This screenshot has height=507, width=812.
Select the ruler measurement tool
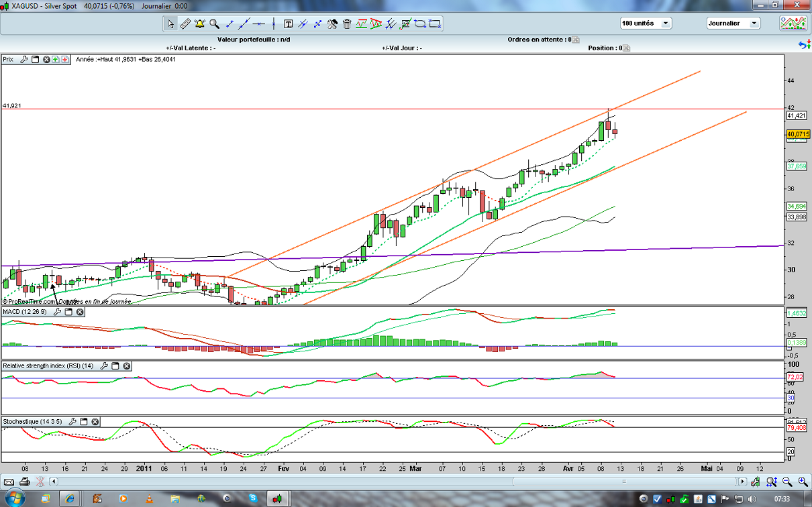[x=185, y=23]
